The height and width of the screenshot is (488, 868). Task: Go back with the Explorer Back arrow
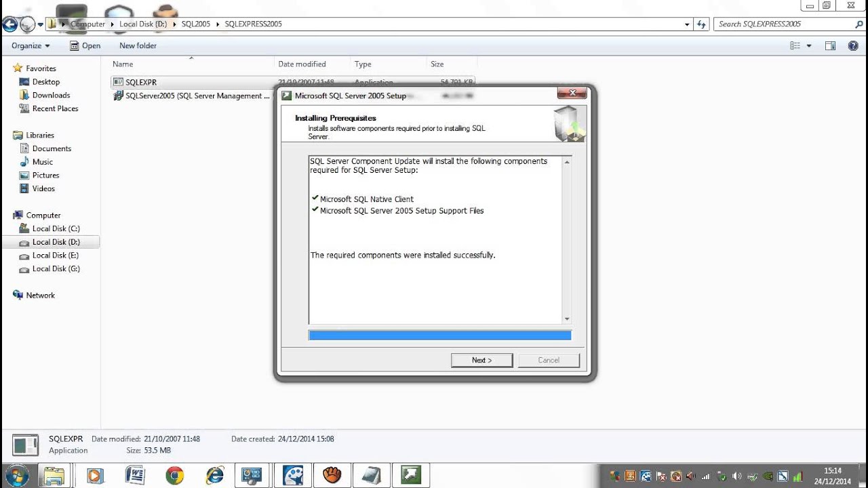[x=9, y=24]
